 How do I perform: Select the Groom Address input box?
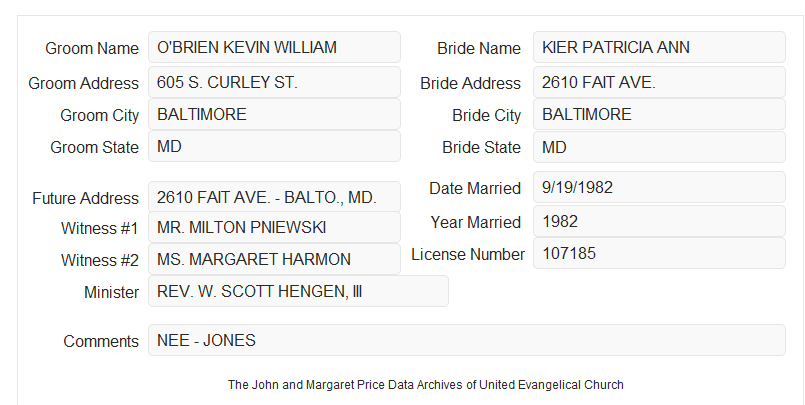(274, 82)
